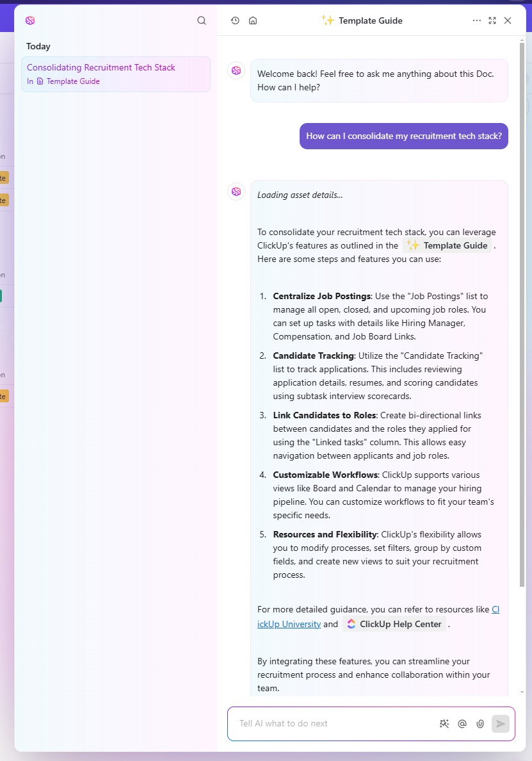Close the AI panel
The height and width of the screenshot is (761, 532).
pyautogui.click(x=508, y=20)
